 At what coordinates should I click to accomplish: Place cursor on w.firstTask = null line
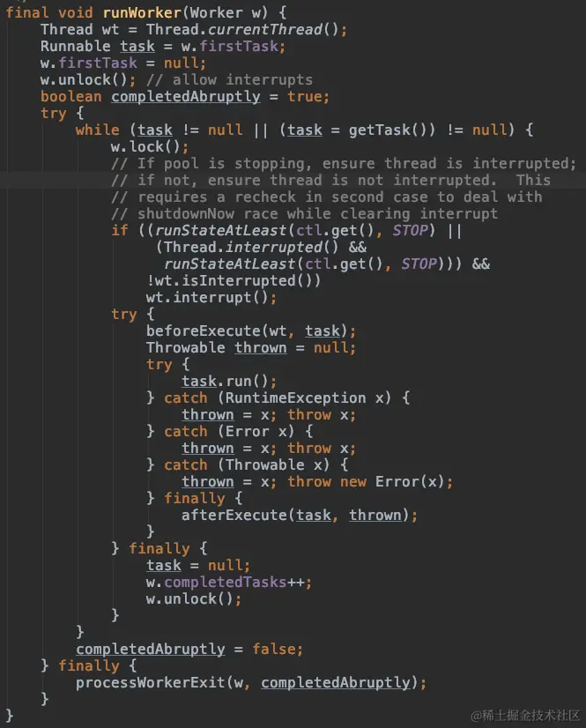[x=123, y=63]
